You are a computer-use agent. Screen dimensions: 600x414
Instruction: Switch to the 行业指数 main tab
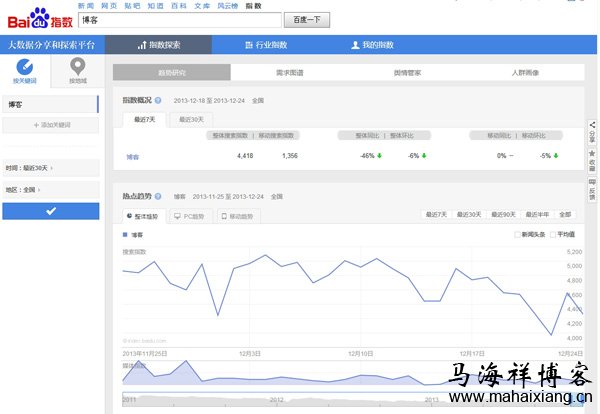pyautogui.click(x=266, y=45)
